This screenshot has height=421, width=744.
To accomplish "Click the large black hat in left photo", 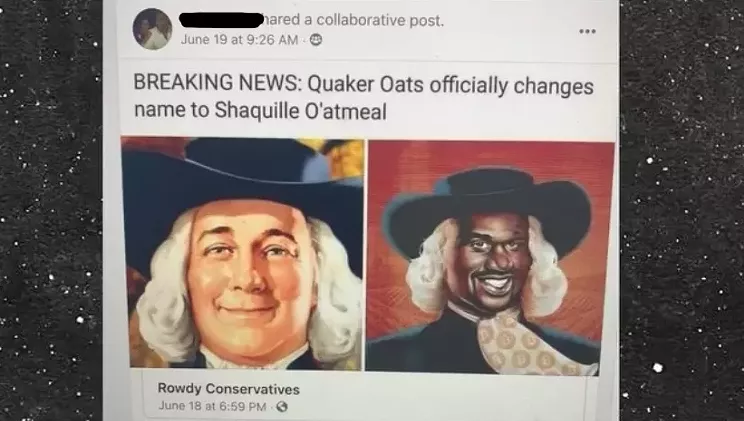I will pyautogui.click(x=242, y=185).
